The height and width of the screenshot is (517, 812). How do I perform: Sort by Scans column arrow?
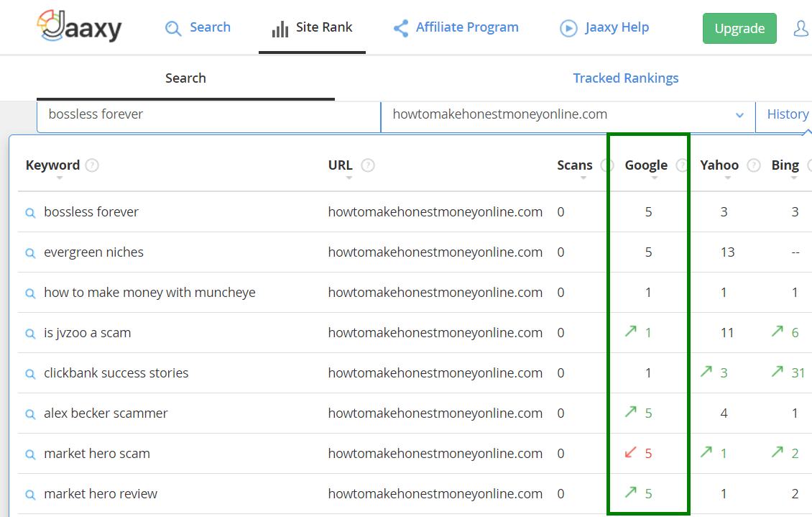(583, 178)
